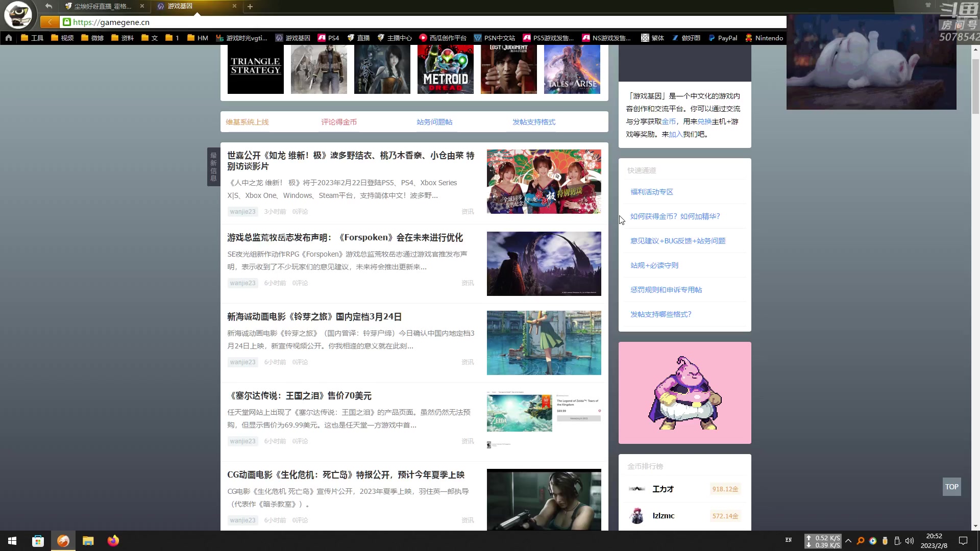Viewport: 980px width, 551px height.
Task: Open the HM bookmarks folder
Action: point(198,38)
